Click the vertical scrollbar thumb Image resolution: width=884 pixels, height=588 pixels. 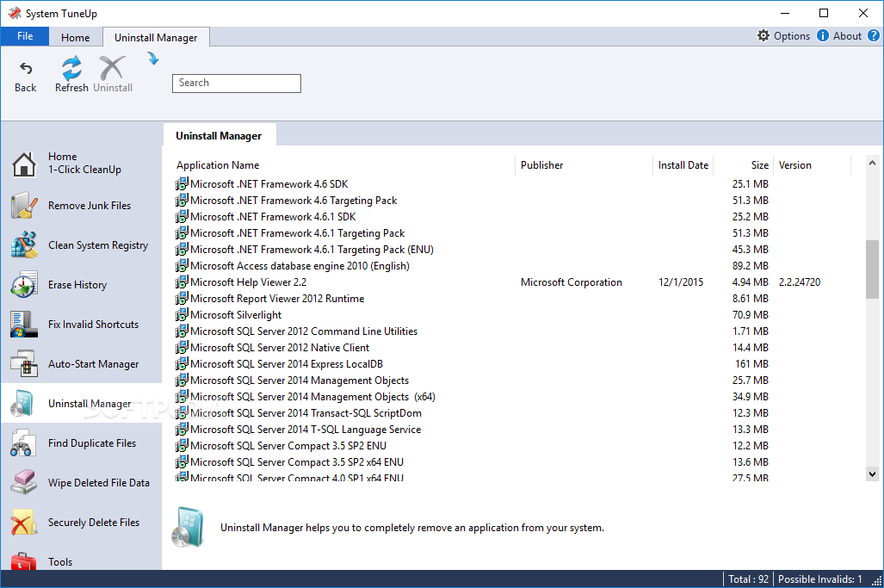(872, 269)
